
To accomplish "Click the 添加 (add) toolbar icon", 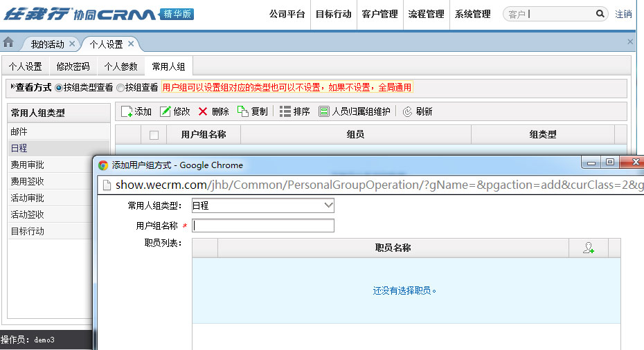I will click(x=127, y=112).
